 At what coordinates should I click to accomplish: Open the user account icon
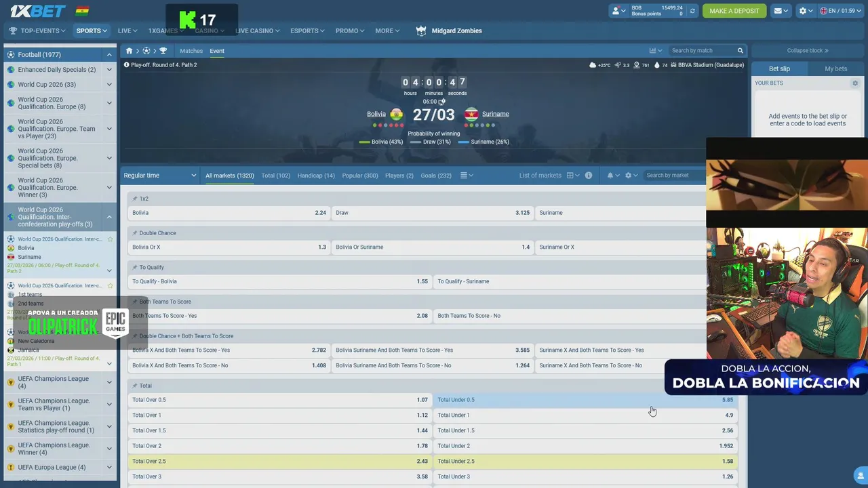(617, 11)
